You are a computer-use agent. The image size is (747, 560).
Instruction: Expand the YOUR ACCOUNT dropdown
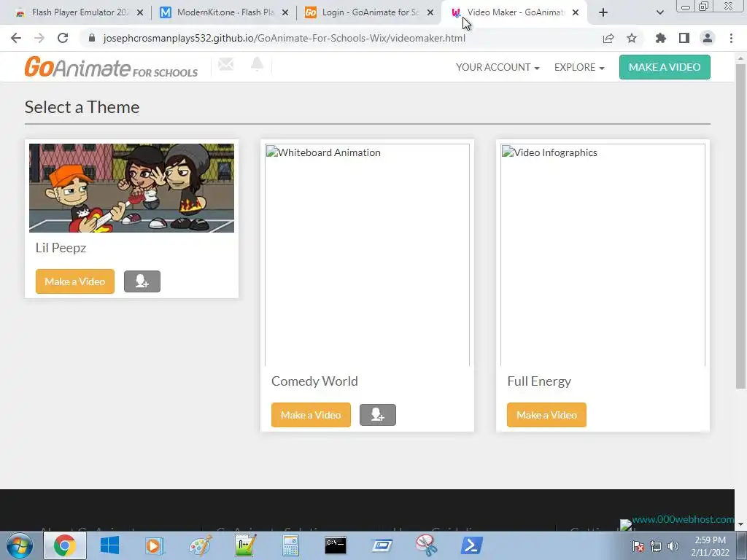(x=498, y=67)
